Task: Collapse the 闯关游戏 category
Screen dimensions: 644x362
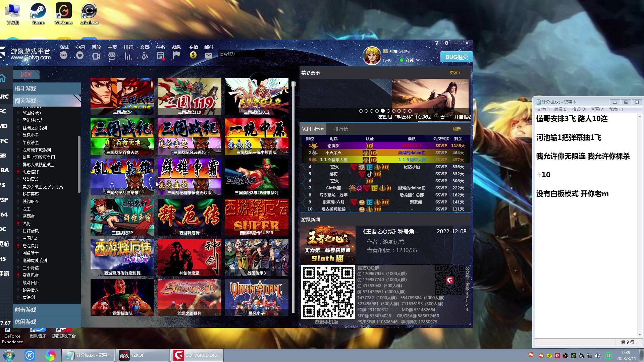Action: [x=47, y=101]
